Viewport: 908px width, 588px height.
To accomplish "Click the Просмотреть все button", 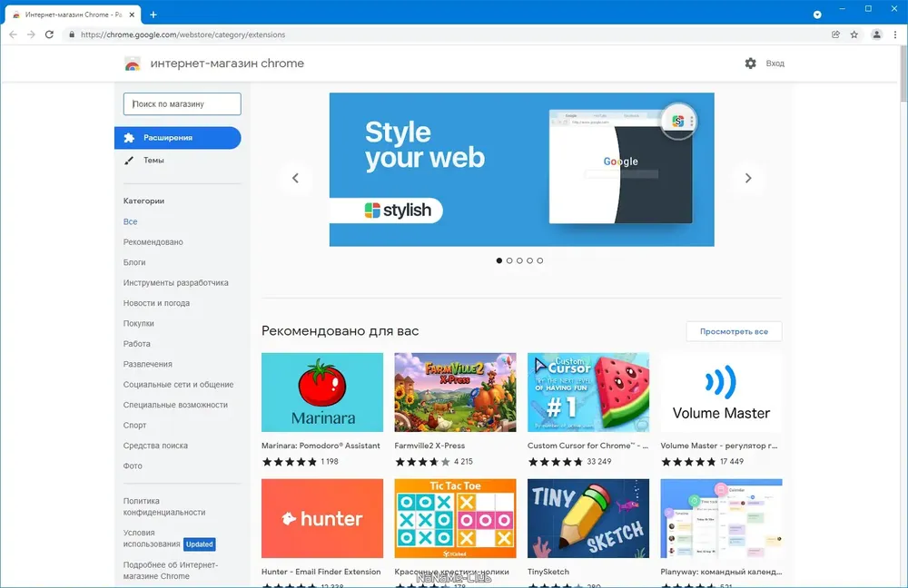I will pos(734,331).
